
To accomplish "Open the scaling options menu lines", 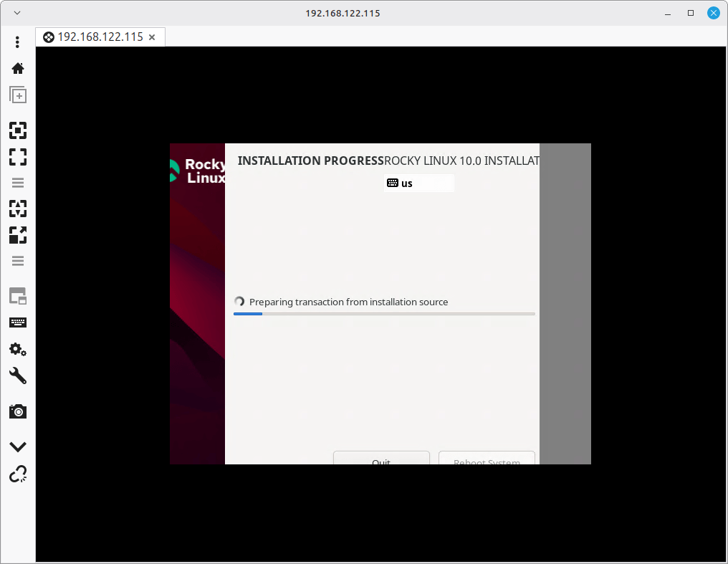I will tap(18, 261).
